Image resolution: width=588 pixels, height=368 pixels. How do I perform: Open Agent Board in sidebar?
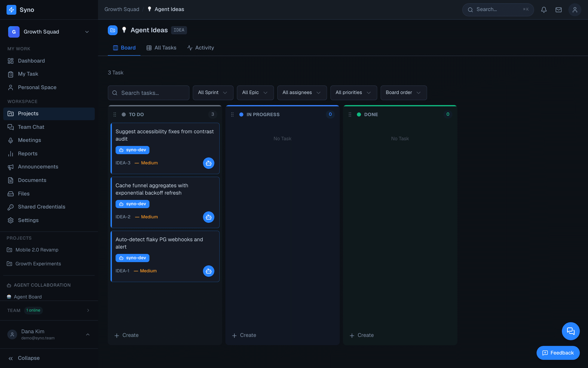click(x=49, y=297)
